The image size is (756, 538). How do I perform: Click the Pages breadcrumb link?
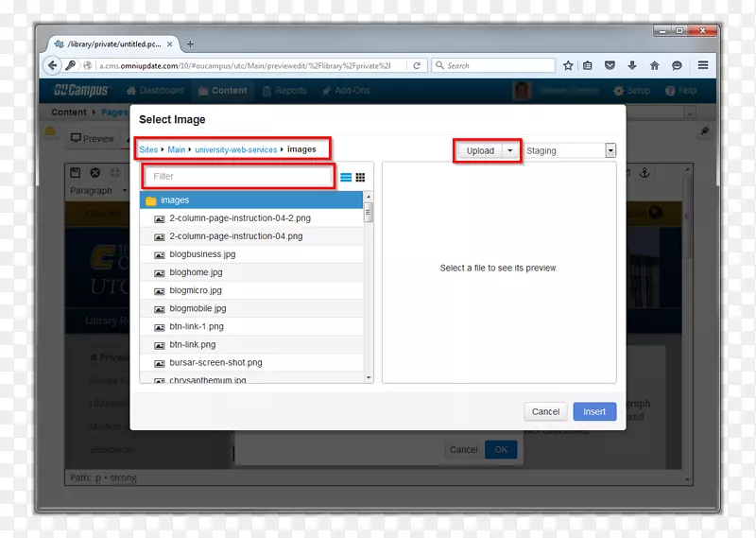pos(114,112)
